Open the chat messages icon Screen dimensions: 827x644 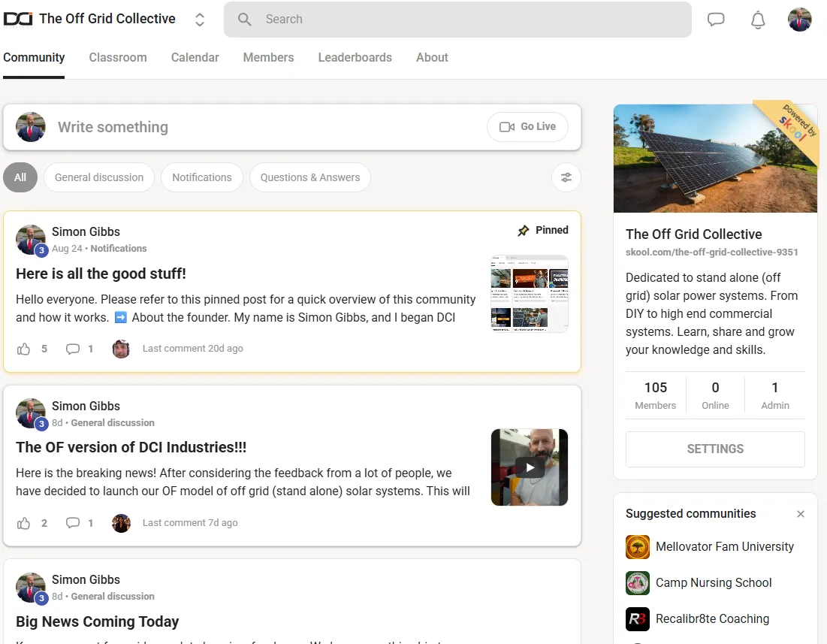click(716, 20)
